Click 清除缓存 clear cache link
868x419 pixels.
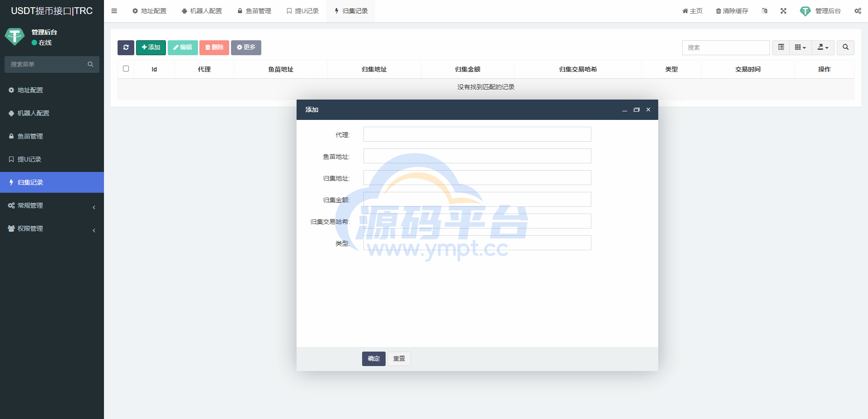(732, 11)
